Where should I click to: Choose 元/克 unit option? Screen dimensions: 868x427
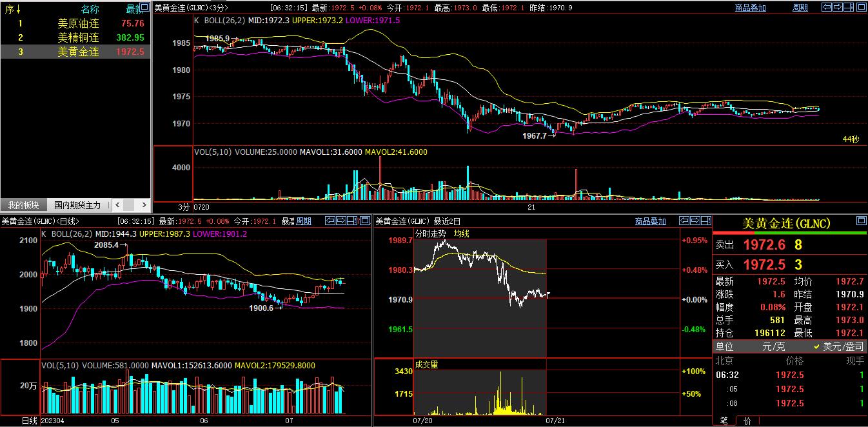pyautogui.click(x=773, y=346)
